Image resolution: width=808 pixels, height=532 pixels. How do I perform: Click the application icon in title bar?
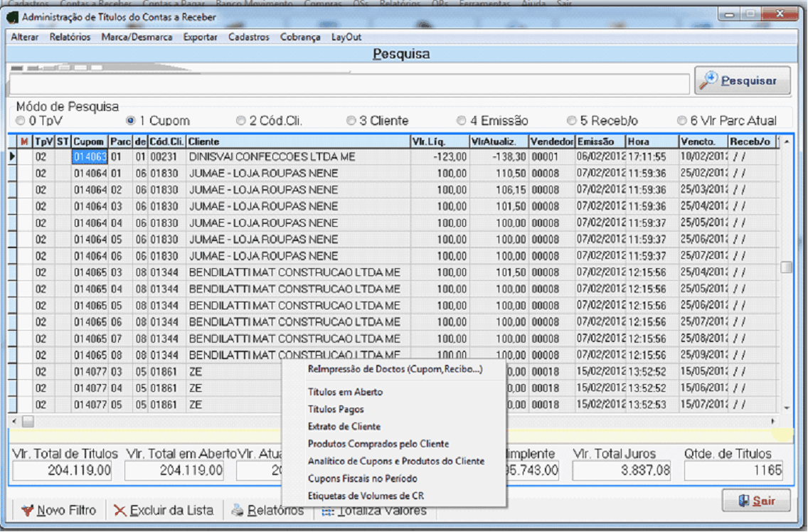pos(14,16)
